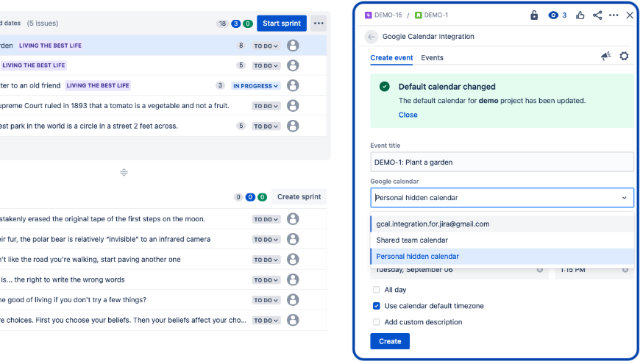640x364 pixels.
Task: Click the Close link in success banner
Action: click(408, 115)
